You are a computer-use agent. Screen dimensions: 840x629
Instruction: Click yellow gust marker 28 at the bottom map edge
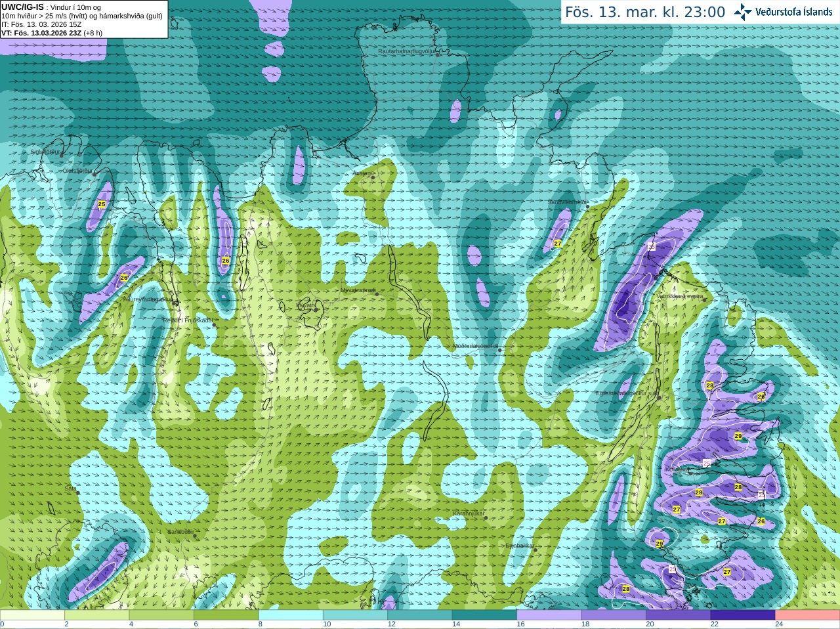pos(626,589)
